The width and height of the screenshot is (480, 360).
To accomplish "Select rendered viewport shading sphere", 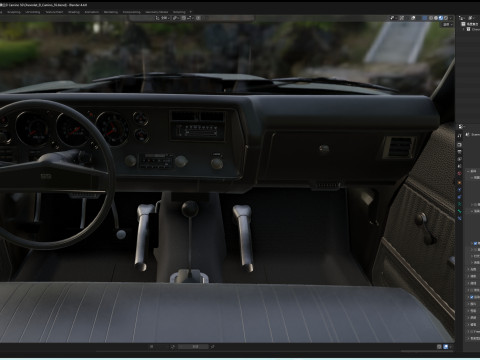I will coord(446,18).
